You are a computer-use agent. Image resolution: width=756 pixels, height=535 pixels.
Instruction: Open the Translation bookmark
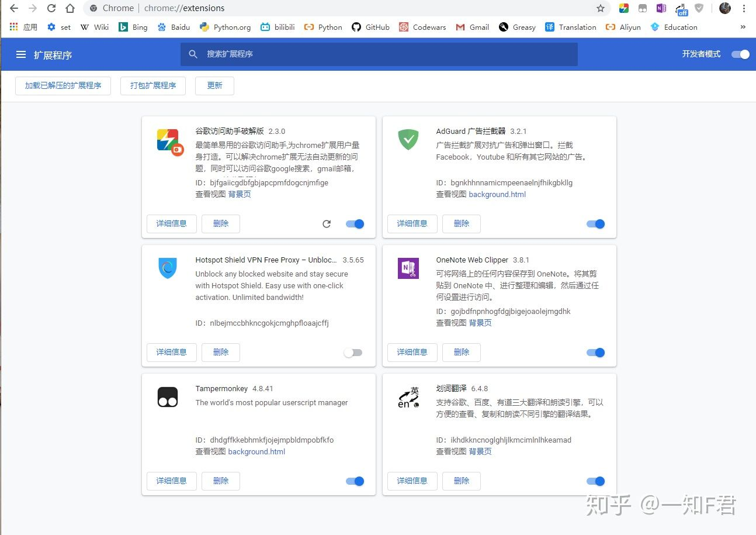click(571, 27)
